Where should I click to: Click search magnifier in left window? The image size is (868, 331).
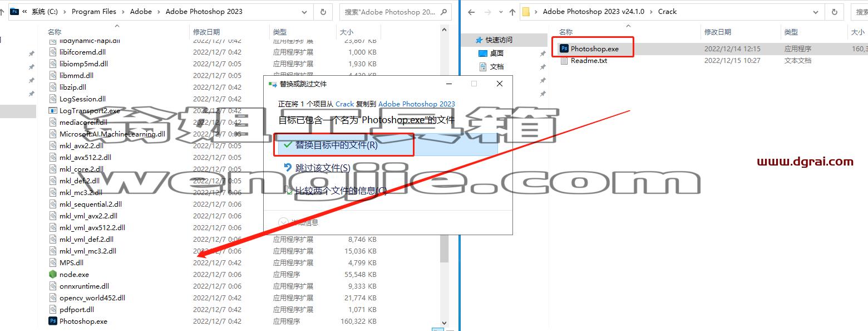pos(445,11)
